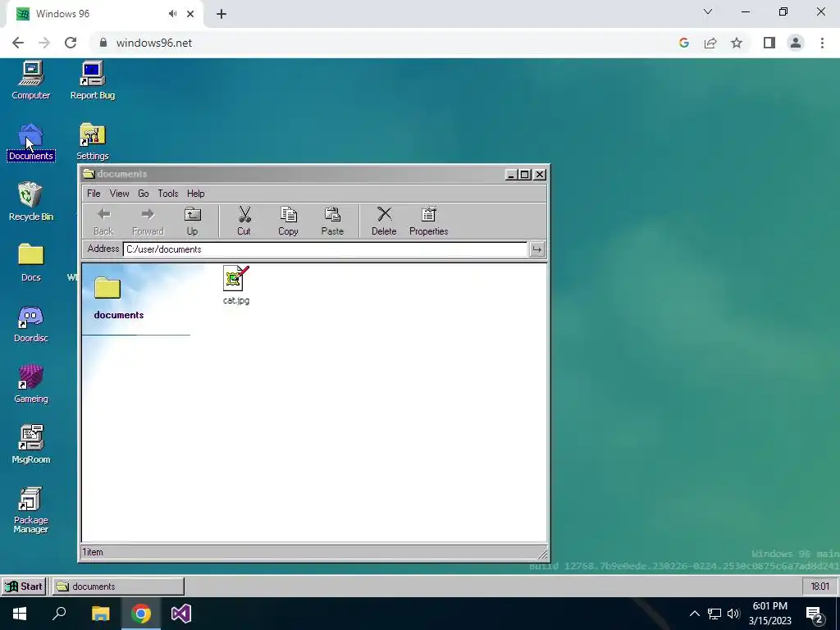
Task: Click the '1item' status bar text
Action: click(x=93, y=552)
